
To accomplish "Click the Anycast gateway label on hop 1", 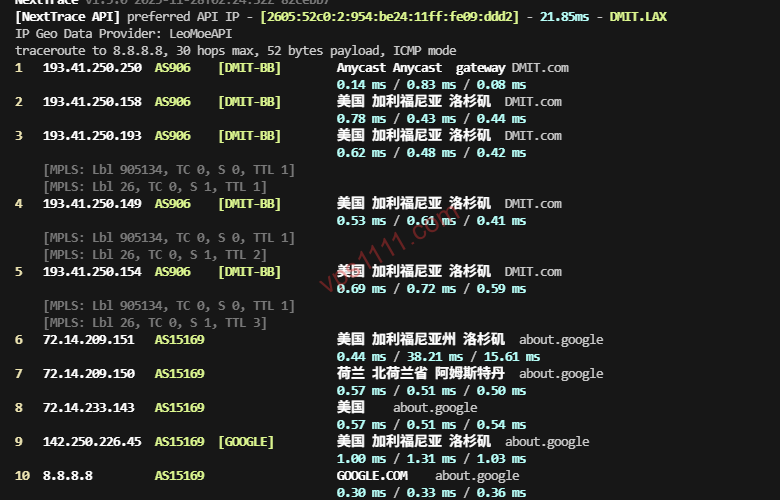I will point(421,68).
